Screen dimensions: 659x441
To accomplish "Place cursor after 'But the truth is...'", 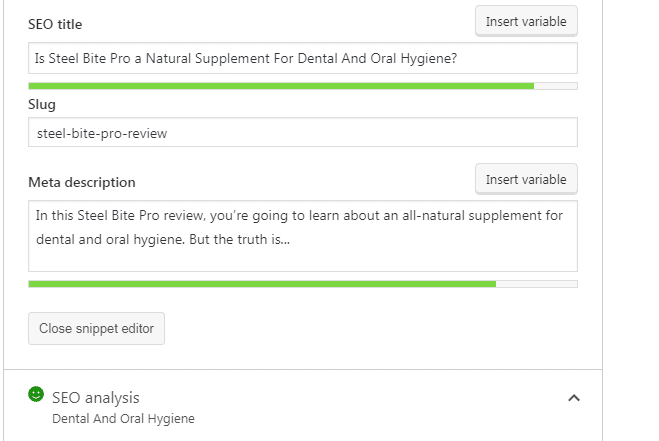I will coord(291,240).
